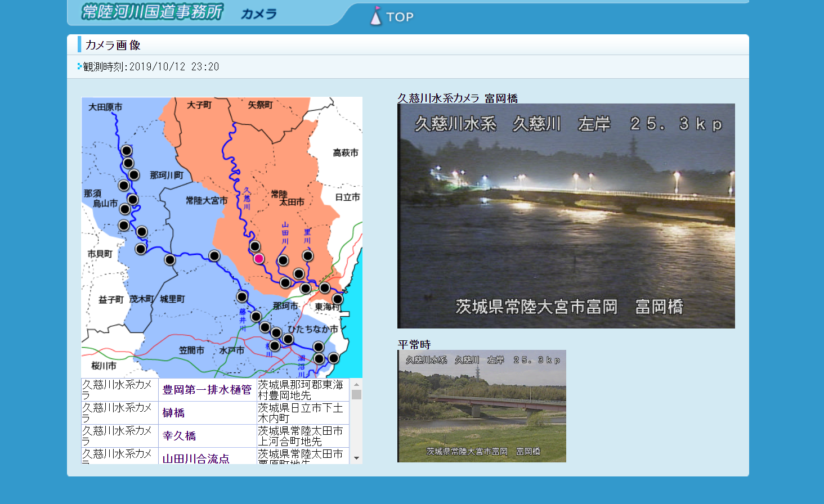Click the 茨城県日立市下土木内町 address cell
824x504 pixels.
point(303,413)
